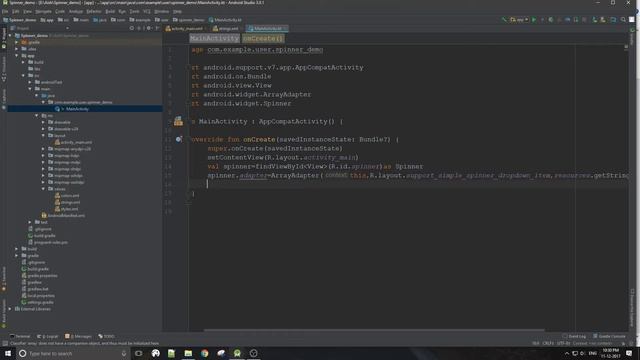Collapse the values folder
The height and width of the screenshot is (360, 640).
click(x=43, y=189)
